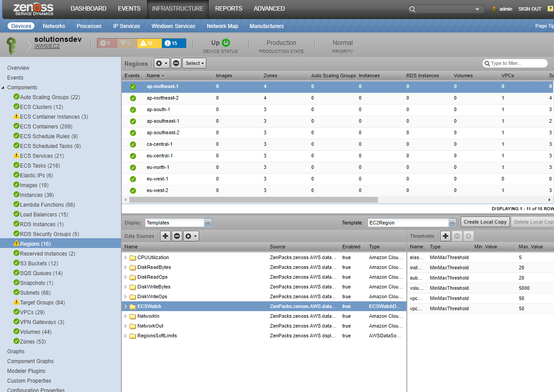
Task: Click the admin user link
Action: [x=506, y=9]
